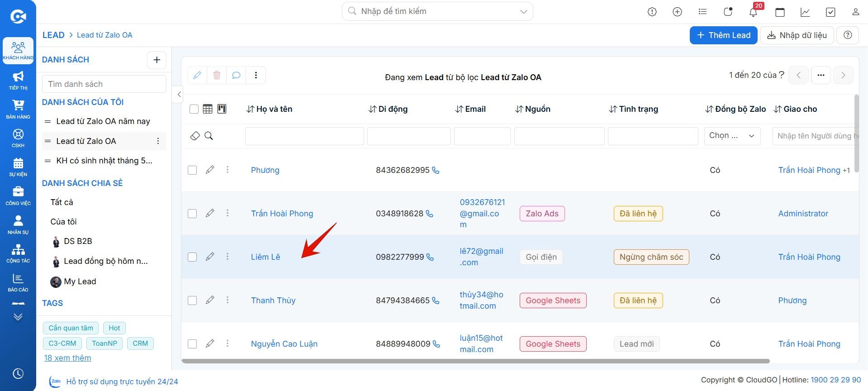The height and width of the screenshot is (391, 868).
Task: Open the Tiếp Thị marketing module
Action: 18,80
